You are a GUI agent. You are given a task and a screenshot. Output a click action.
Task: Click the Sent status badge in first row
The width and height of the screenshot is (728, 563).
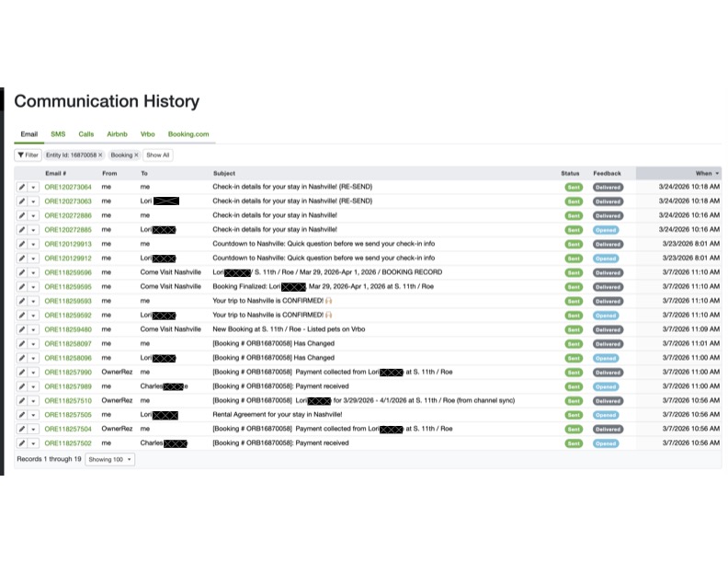(x=573, y=187)
